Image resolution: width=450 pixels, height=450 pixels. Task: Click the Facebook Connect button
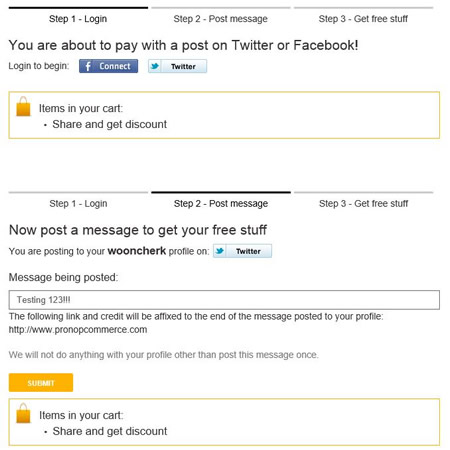(x=108, y=66)
